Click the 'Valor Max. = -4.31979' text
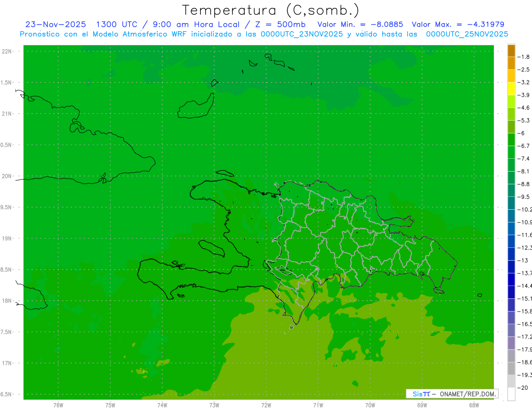532x411 pixels. tap(458, 24)
